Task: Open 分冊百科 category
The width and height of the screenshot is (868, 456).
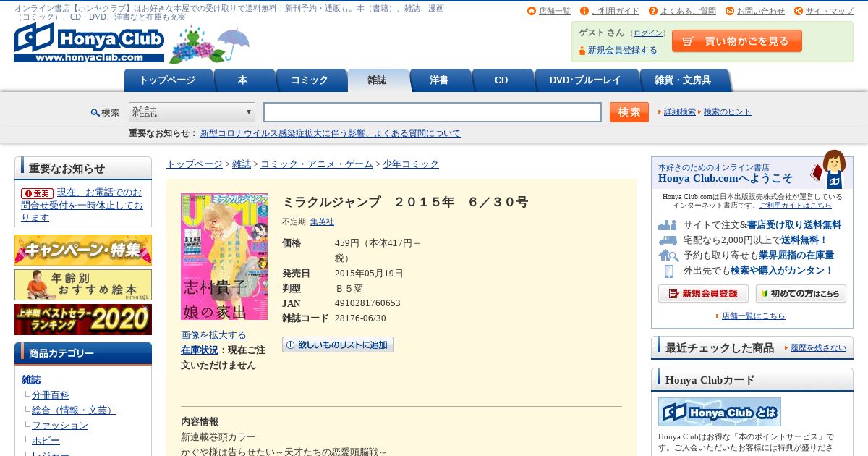Action: pyautogui.click(x=51, y=395)
